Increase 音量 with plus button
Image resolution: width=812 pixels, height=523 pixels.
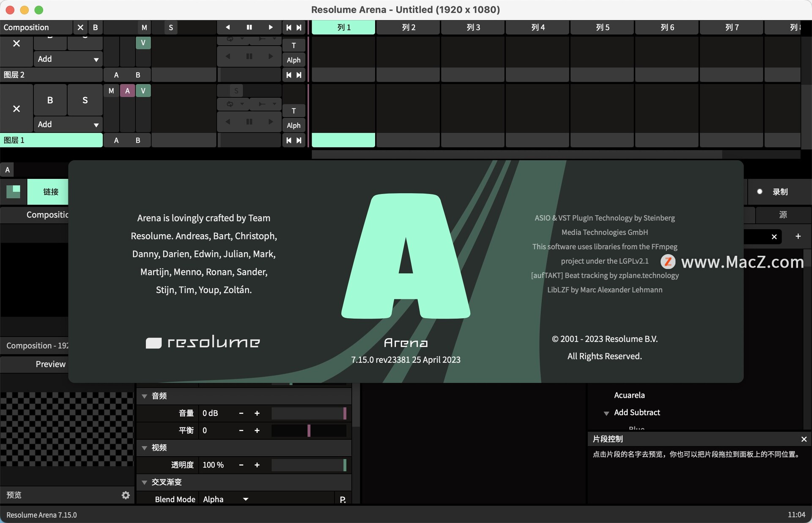coord(257,413)
